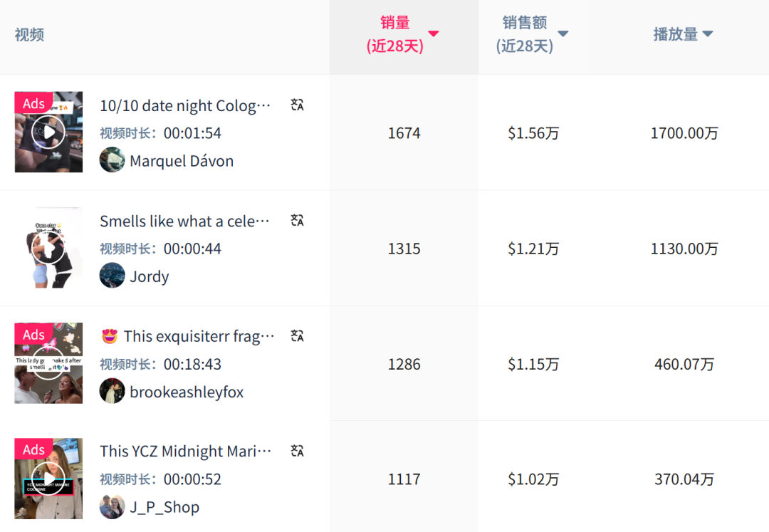Click the creator name Jordy
Image resolution: width=769 pixels, height=532 pixels.
pyautogui.click(x=149, y=276)
